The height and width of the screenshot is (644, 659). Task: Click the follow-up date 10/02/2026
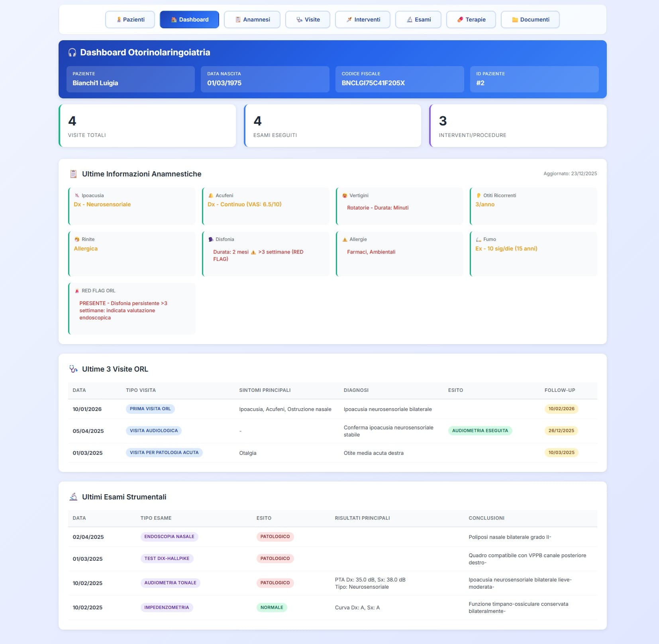[562, 409]
